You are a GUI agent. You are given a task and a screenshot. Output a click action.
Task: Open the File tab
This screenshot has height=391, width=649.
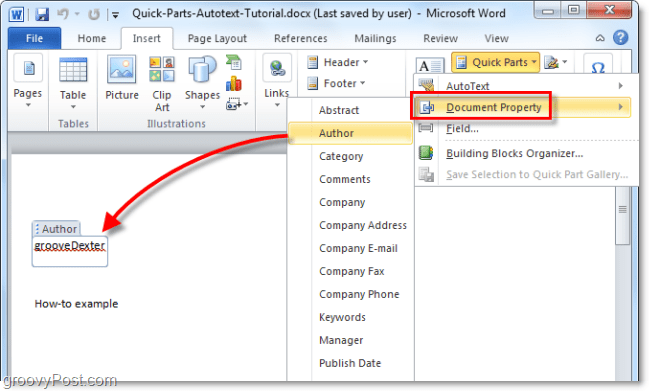[x=34, y=38]
